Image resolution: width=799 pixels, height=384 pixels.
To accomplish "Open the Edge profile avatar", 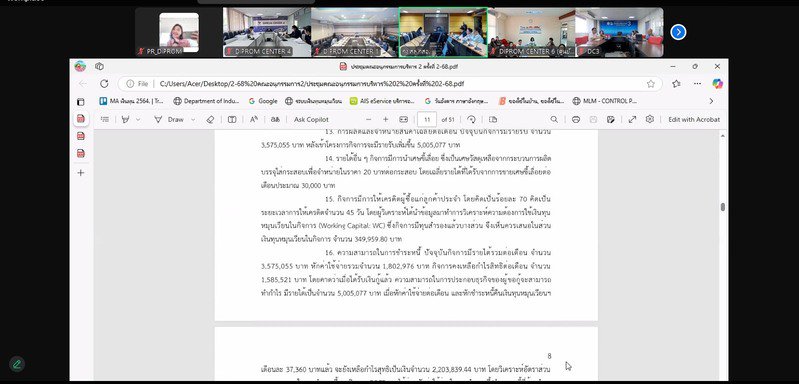I will click(80, 66).
